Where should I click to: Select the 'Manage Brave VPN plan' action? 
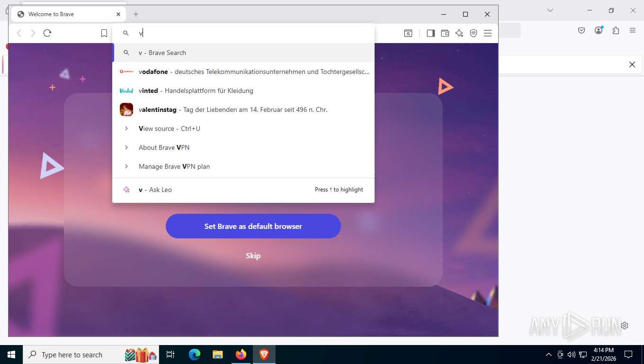click(243, 166)
